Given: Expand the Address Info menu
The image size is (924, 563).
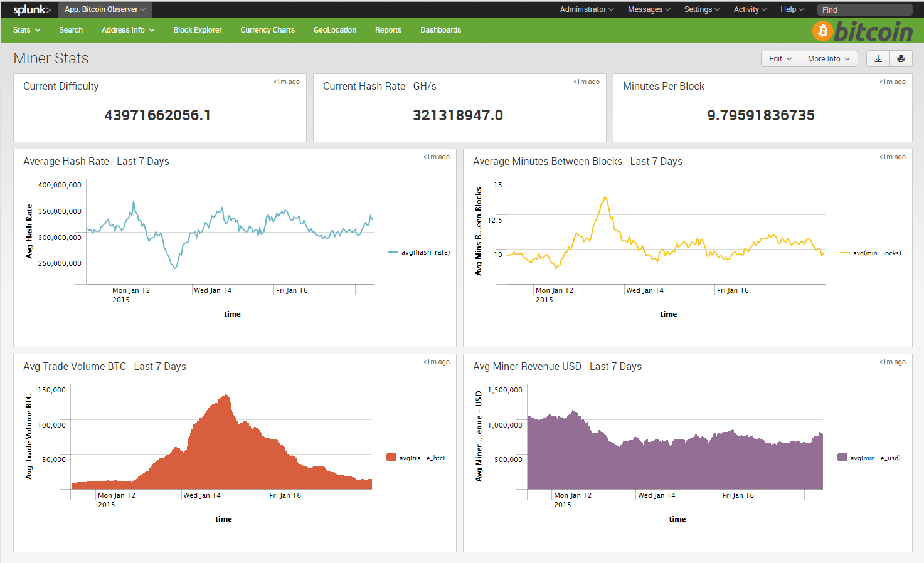Looking at the screenshot, I should point(128,30).
